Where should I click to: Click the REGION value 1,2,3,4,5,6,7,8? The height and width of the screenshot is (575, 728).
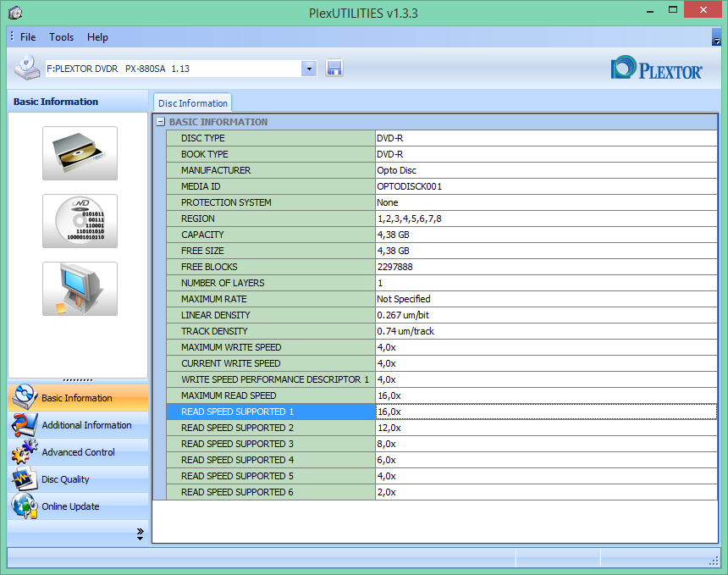(410, 218)
